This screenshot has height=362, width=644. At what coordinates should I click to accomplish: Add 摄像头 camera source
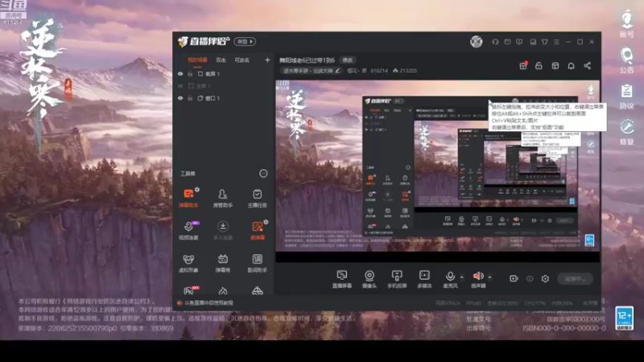pyautogui.click(x=369, y=279)
